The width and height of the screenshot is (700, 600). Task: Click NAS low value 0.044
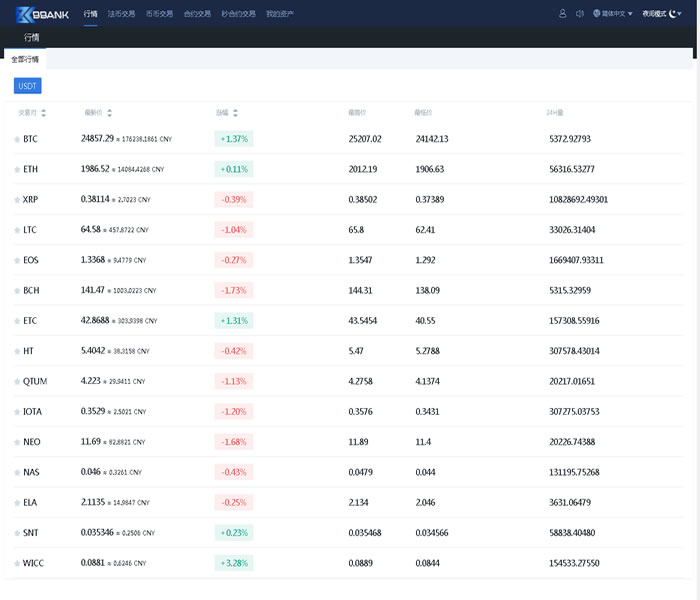(425, 473)
